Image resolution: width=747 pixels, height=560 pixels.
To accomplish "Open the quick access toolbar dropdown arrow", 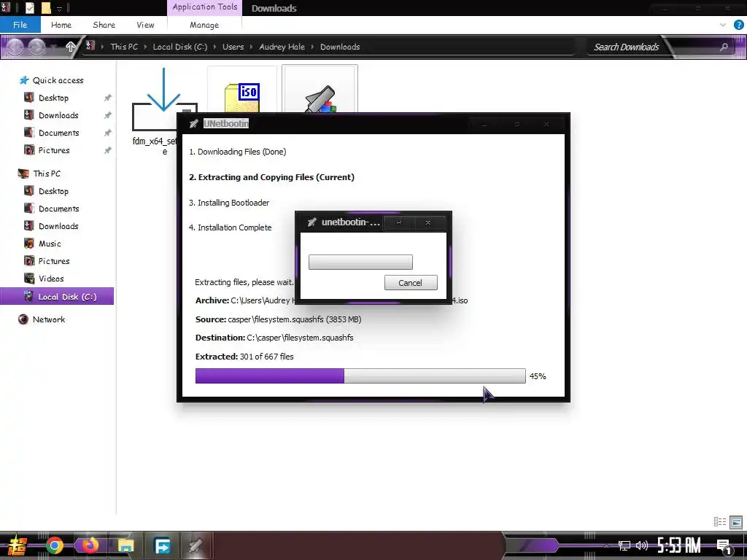I will (59, 8).
